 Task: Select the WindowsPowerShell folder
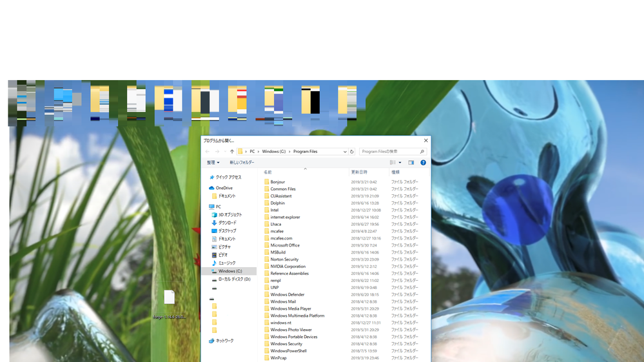288,351
